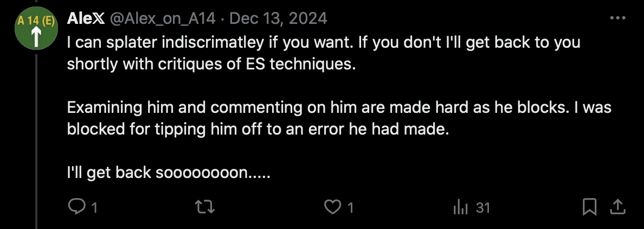Click the reply count number 1
Image resolution: width=644 pixels, height=229 pixels.
point(94,207)
